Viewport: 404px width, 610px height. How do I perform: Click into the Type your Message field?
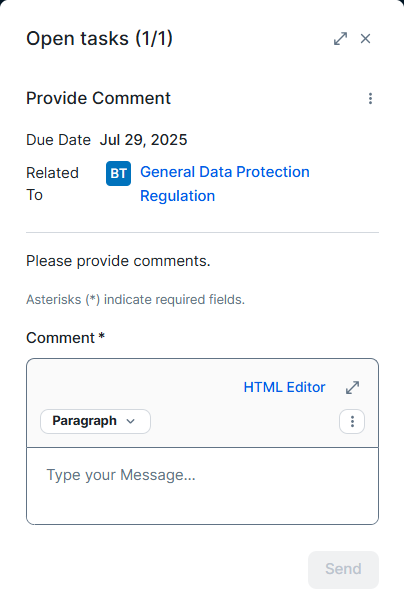[x=202, y=486]
